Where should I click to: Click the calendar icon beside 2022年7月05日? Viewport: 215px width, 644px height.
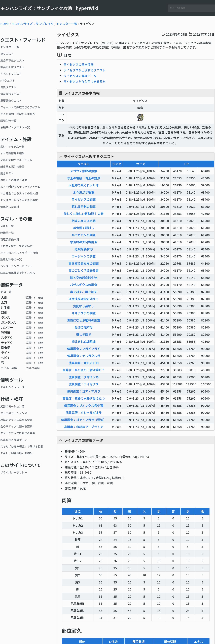[x=190, y=34]
